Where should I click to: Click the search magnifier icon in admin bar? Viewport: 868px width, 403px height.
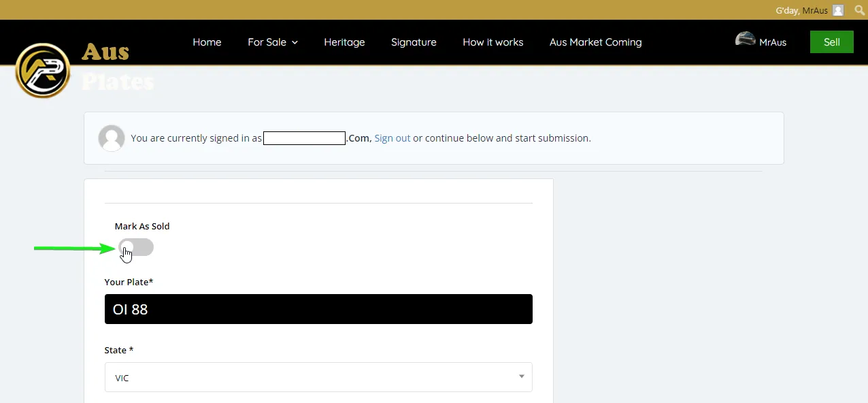click(x=859, y=10)
